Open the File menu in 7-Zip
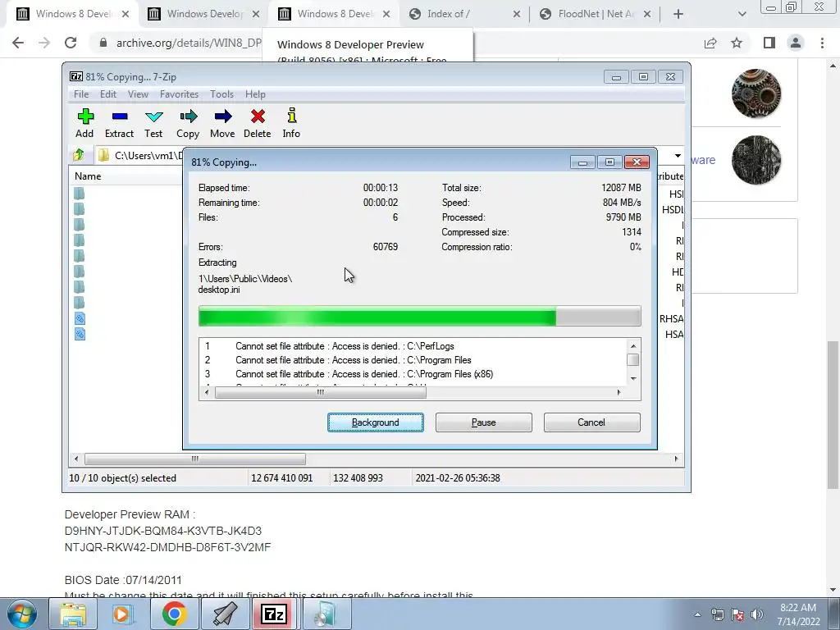Image resolution: width=840 pixels, height=630 pixels. click(81, 94)
